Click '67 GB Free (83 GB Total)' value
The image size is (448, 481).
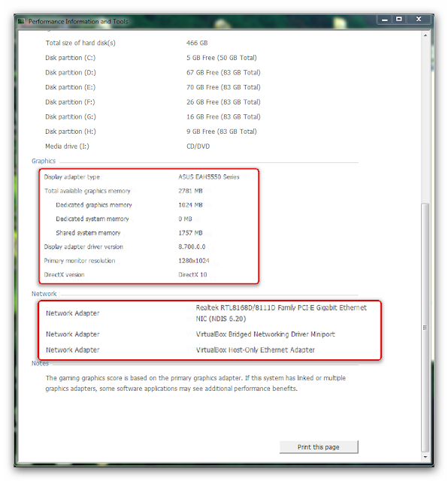point(223,72)
